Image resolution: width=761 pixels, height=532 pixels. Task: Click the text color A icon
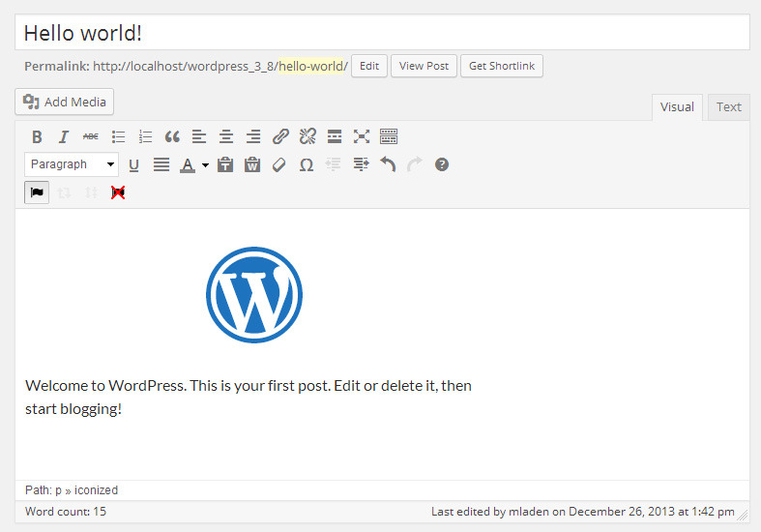188,165
